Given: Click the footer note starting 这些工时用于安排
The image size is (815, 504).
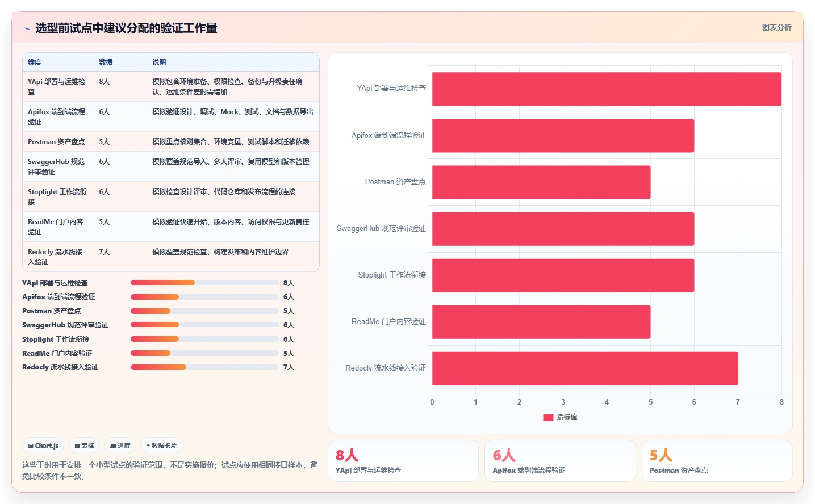Looking at the screenshot, I should 170,471.
